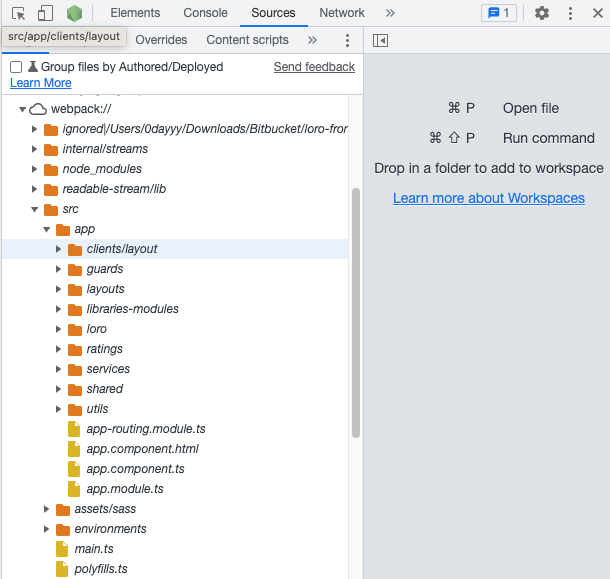This screenshot has width=610, height=579.
Task: Open the issues counter badge
Action: pos(499,13)
